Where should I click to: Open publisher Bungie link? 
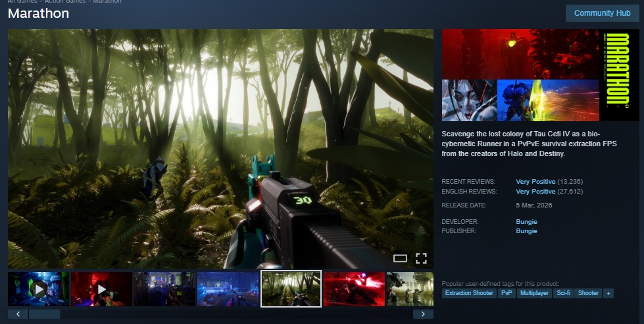pos(526,231)
